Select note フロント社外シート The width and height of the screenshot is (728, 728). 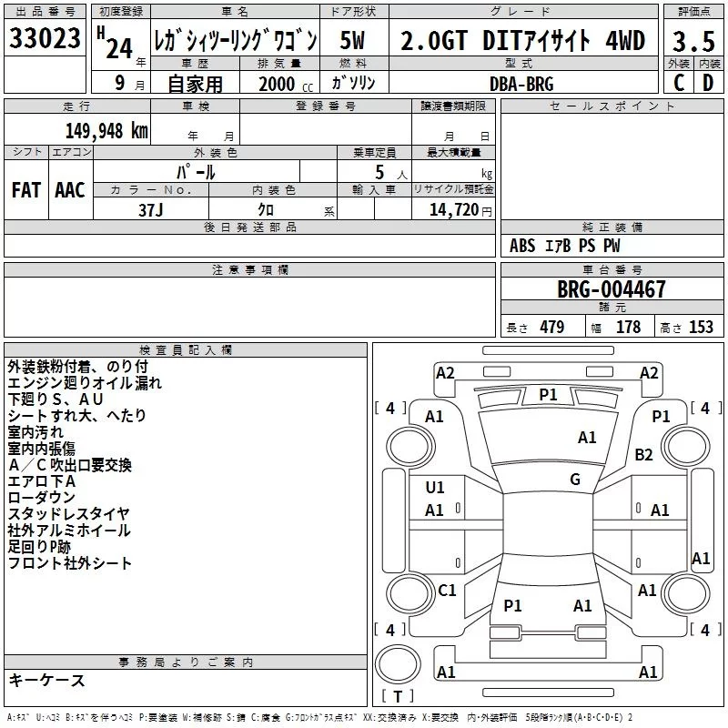(x=70, y=563)
